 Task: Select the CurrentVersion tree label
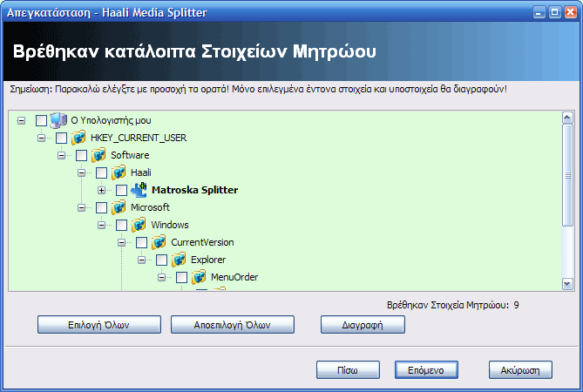tap(203, 242)
